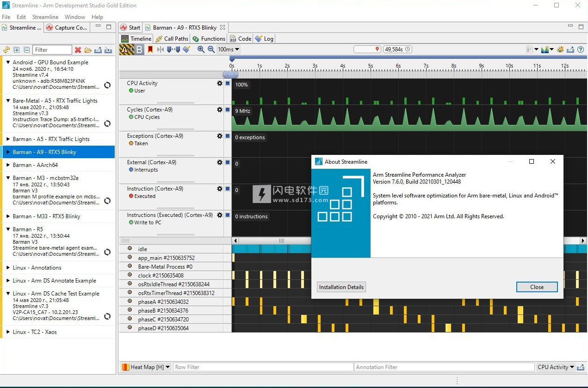Toggle blue square beside Instruction (Cortex-A9) chart
The height and width of the screenshot is (388, 588).
[228, 189]
